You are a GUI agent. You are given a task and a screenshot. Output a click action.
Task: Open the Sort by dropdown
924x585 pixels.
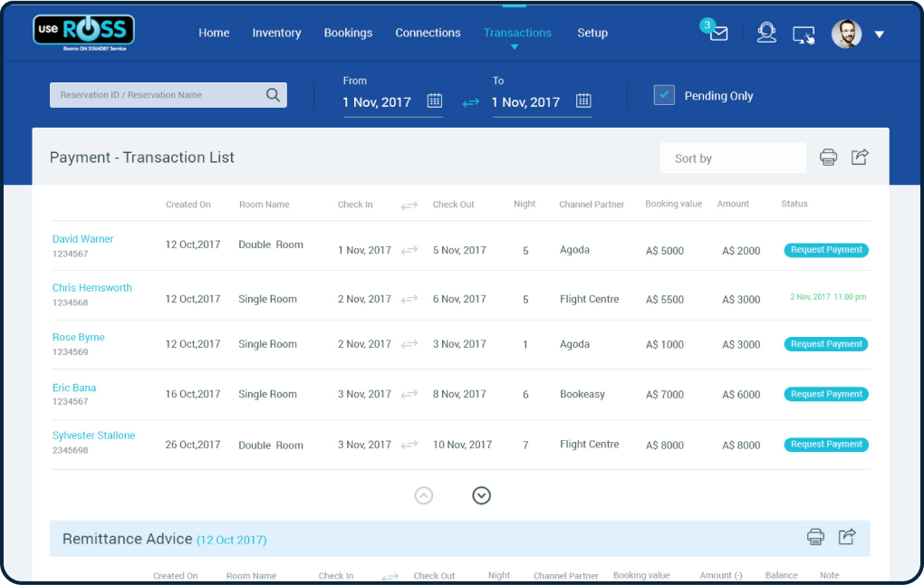[733, 158]
